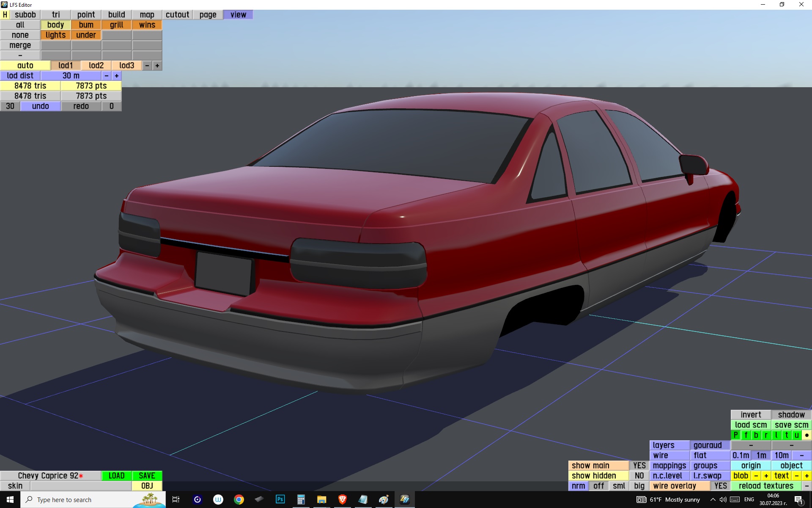Click the skin name field
This screenshot has width=812, height=508.
click(80, 486)
